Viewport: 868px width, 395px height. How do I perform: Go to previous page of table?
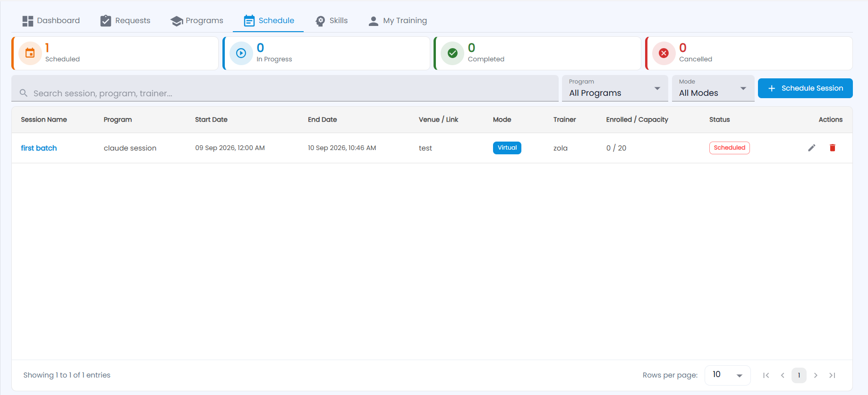pyautogui.click(x=783, y=375)
